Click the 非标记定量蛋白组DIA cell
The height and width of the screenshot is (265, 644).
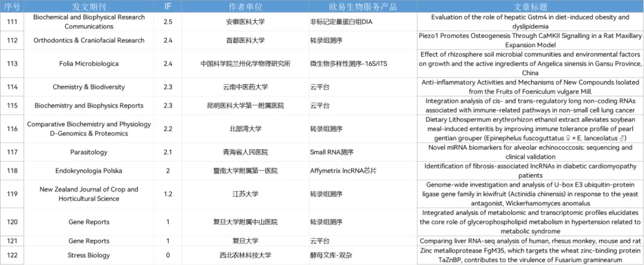(363, 21)
